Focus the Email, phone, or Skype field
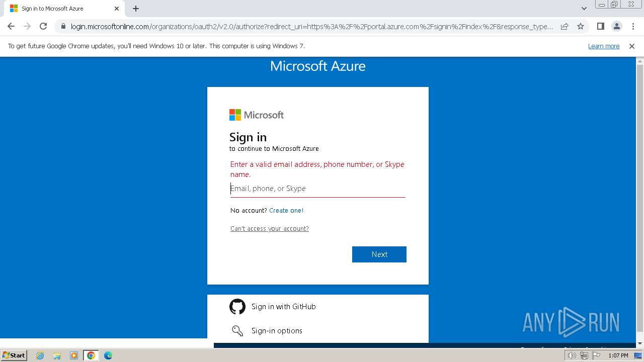Image resolution: width=644 pixels, height=362 pixels. click(318, 189)
